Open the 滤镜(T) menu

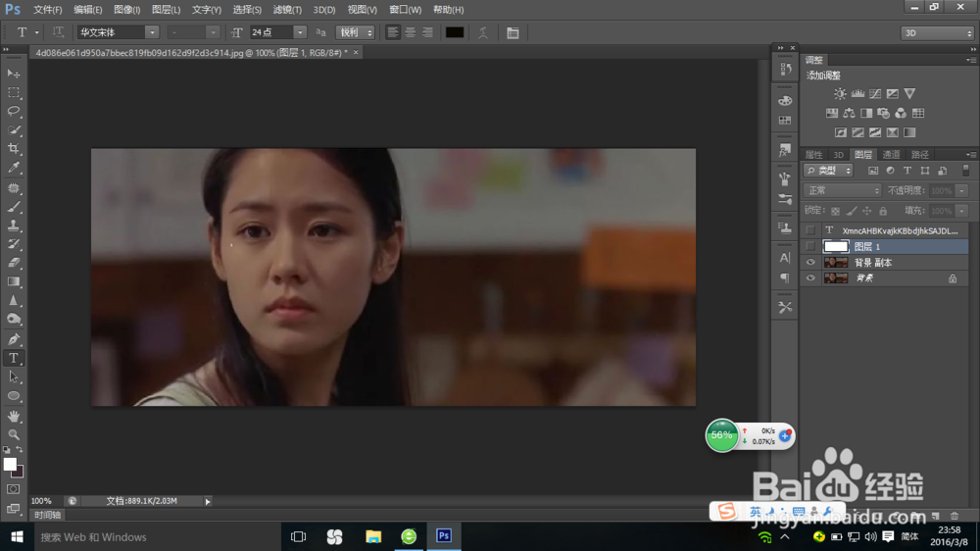287,10
